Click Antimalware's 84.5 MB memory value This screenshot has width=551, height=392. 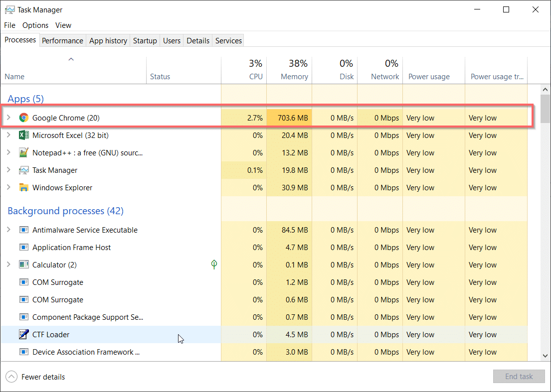pyautogui.click(x=295, y=230)
